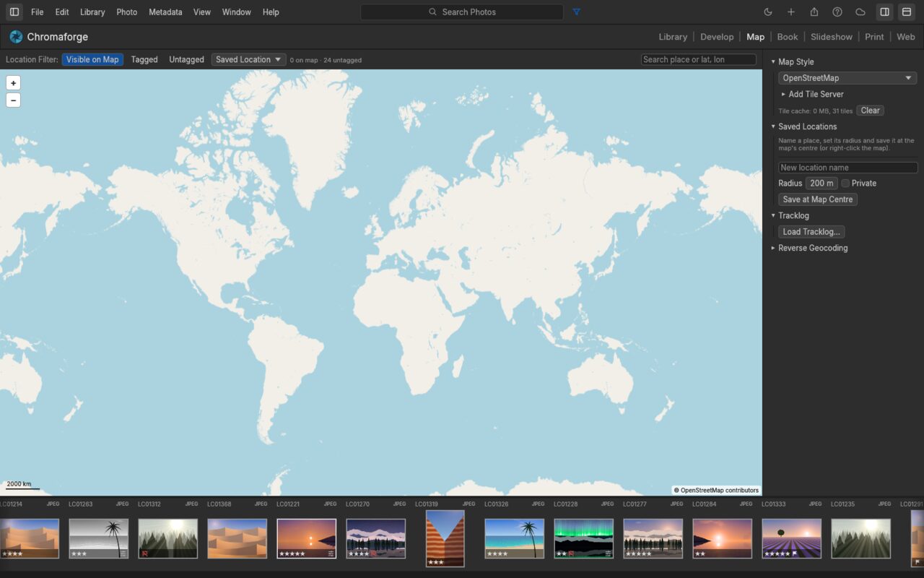924x578 pixels.
Task: Select the LC01228 aurora thumbnail
Action: pyautogui.click(x=583, y=538)
